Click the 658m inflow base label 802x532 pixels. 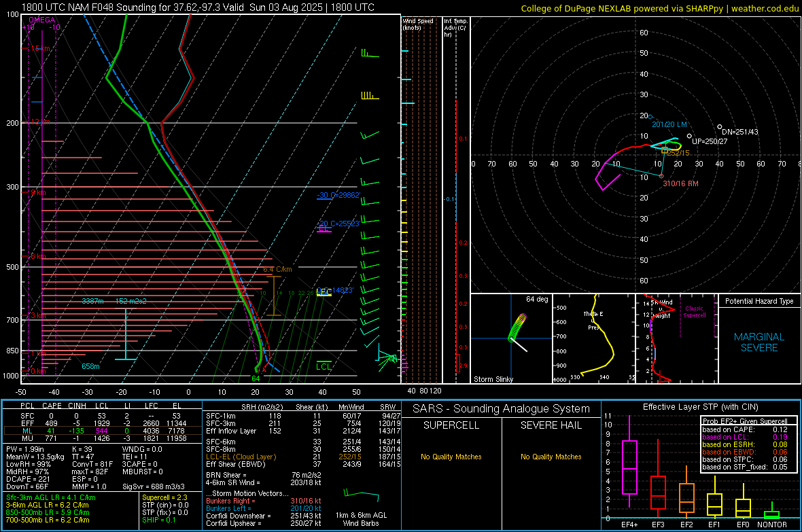pyautogui.click(x=90, y=366)
